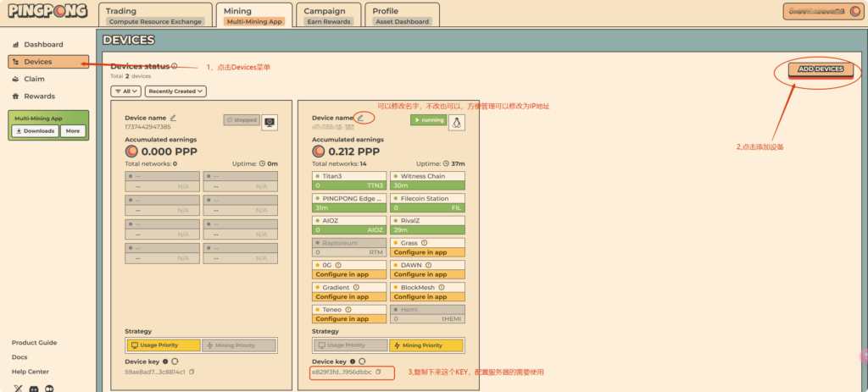Click Linux penguin icon on running device
The height and width of the screenshot is (392, 868).
pos(457,123)
